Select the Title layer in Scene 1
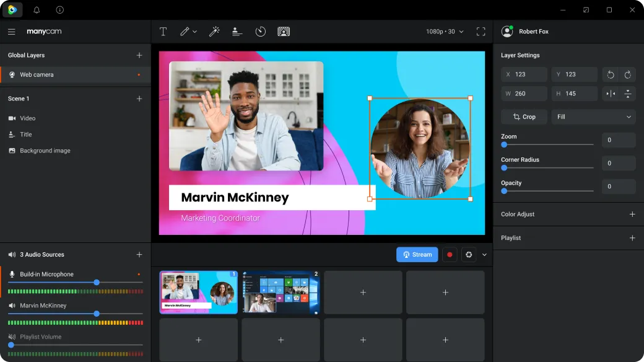The height and width of the screenshot is (362, 644). click(25, 134)
